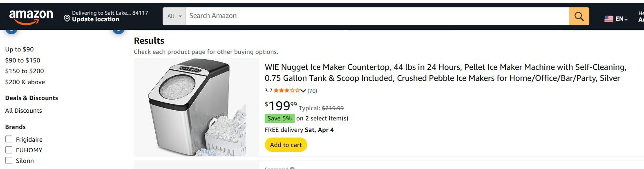This screenshot has height=169, width=644.
Task: Select the $150 to $200 price range
Action: pos(25,71)
